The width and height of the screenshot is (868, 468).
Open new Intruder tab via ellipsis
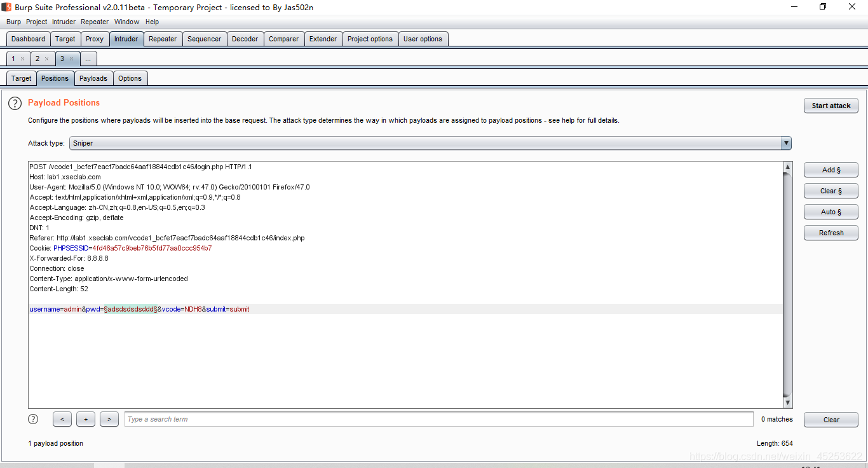pyautogui.click(x=88, y=59)
